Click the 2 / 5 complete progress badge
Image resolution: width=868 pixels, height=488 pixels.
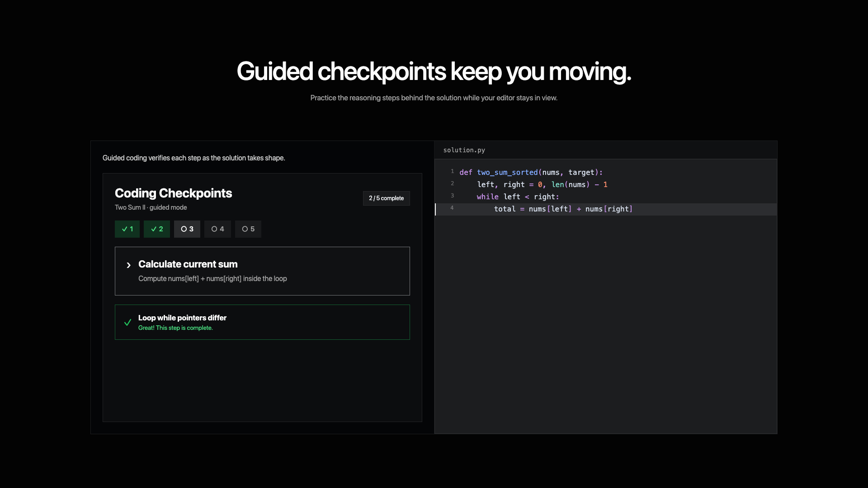[x=386, y=198]
